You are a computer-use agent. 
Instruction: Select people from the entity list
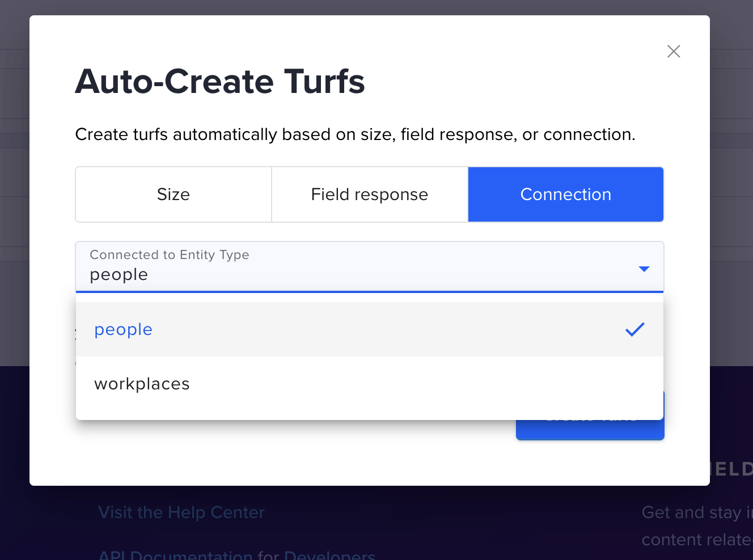coord(123,329)
